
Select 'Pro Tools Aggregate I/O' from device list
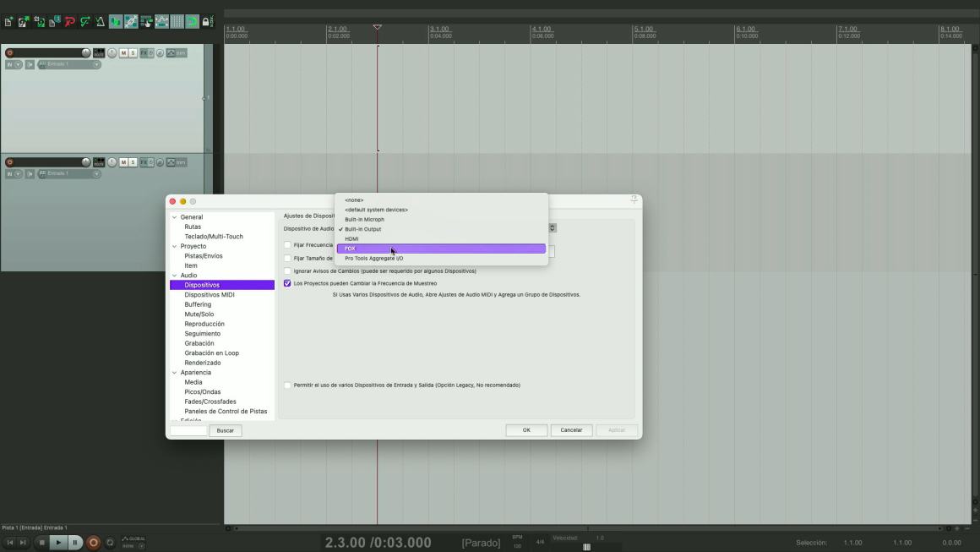coord(373,259)
